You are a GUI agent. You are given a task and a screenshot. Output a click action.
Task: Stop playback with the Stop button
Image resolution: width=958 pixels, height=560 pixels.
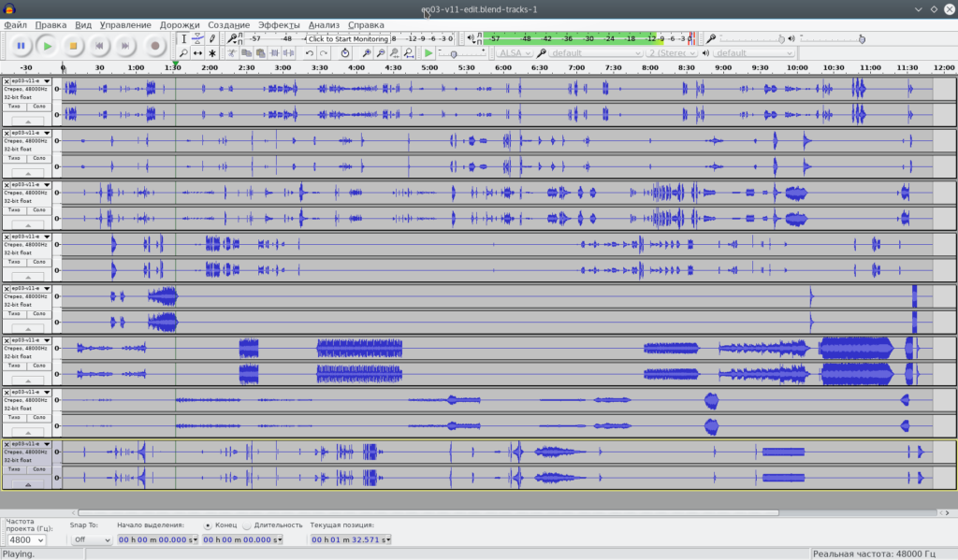coord(73,46)
